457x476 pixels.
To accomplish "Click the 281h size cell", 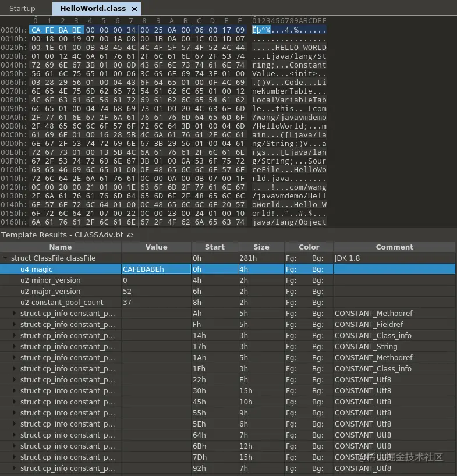I will (248, 258).
